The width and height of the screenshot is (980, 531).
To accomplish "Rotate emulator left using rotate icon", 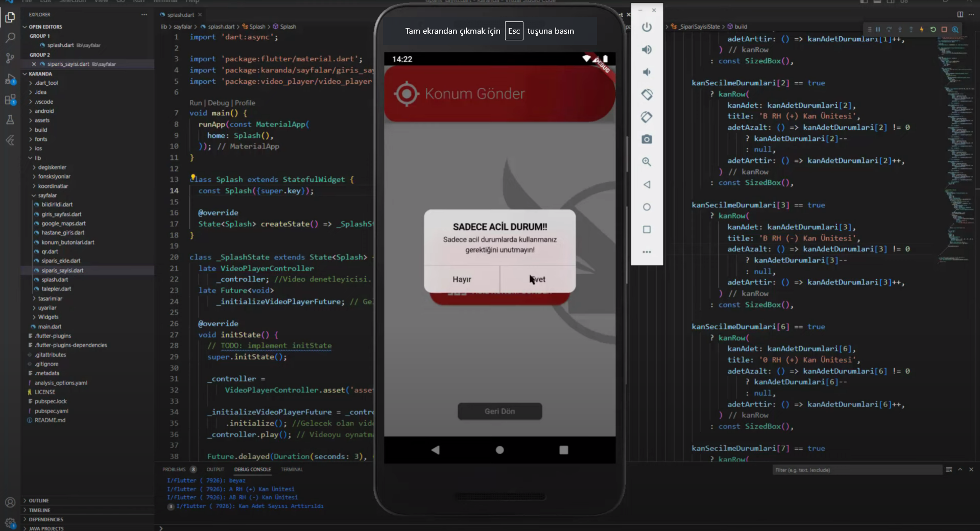I will pyautogui.click(x=647, y=94).
